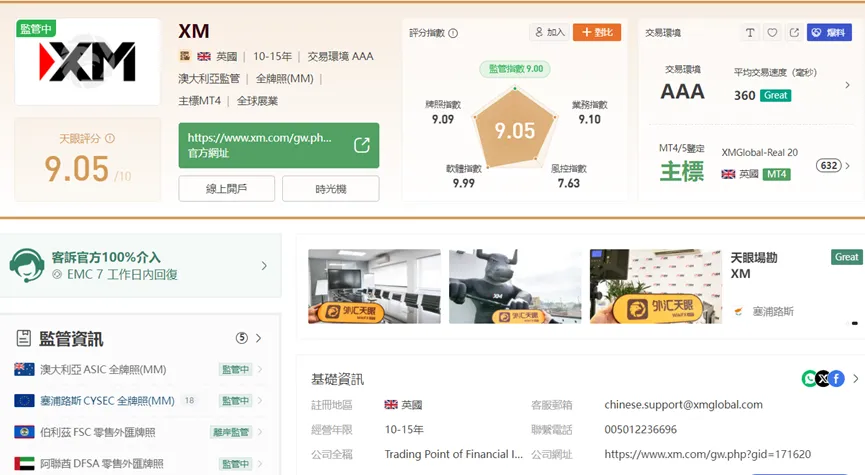Click the info icon next to 評分指數

(x=453, y=33)
